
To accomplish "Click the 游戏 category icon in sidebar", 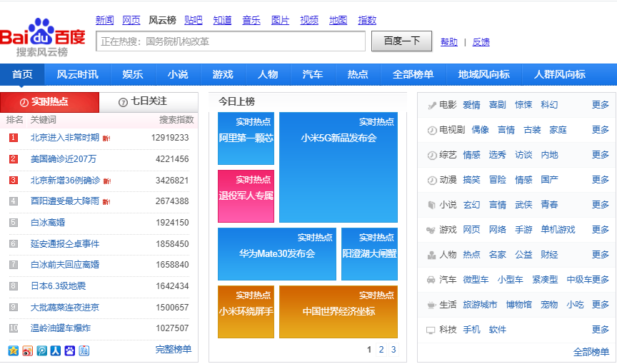I will [x=431, y=230].
